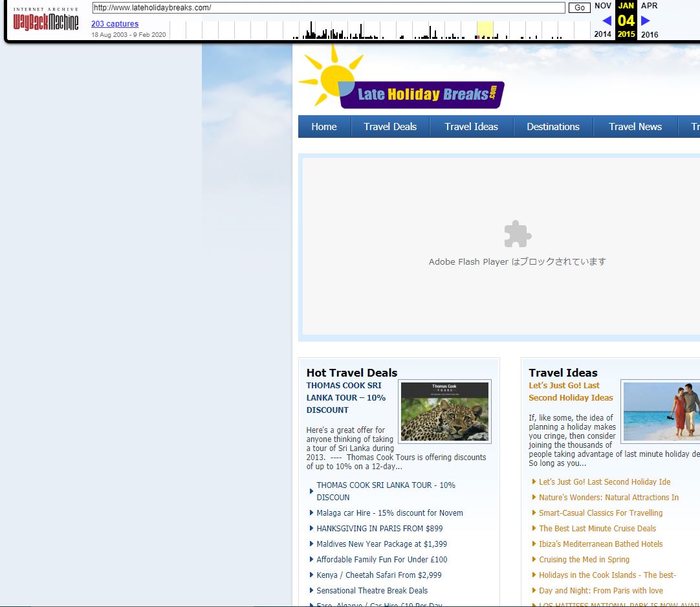Click arrow bullet beside Malaga car Hire
700x607 pixels.
(x=312, y=513)
